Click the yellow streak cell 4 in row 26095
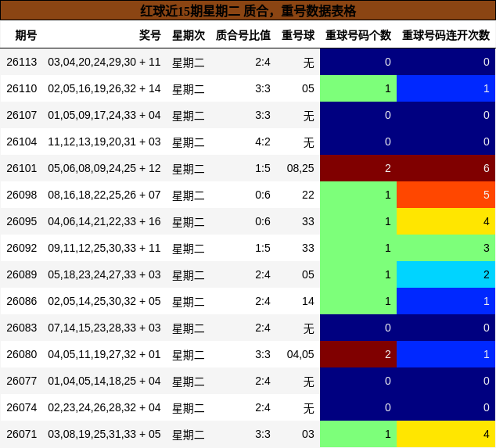Viewport: 496px width, 448px height. (446, 221)
